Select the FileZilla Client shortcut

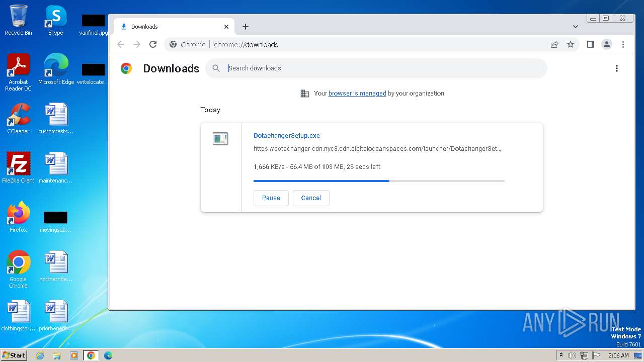pyautogui.click(x=18, y=168)
